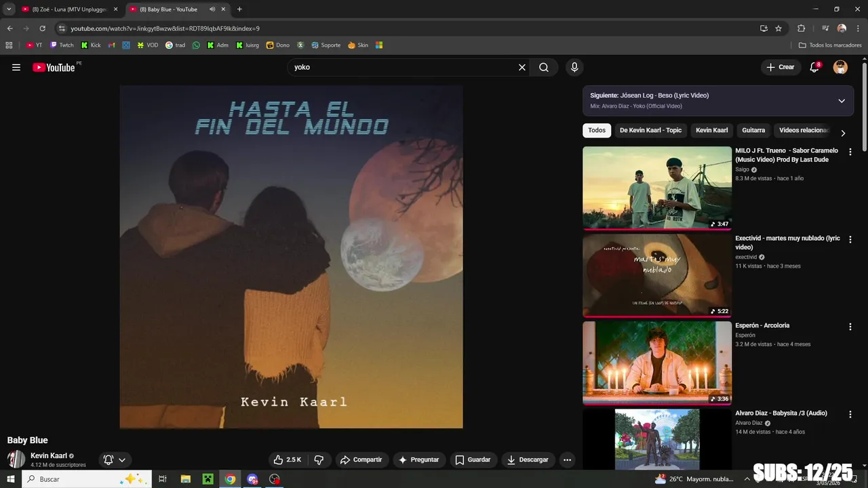Open Chrome tab search dropdown
Viewport: 868px width, 488px height.
point(9,9)
